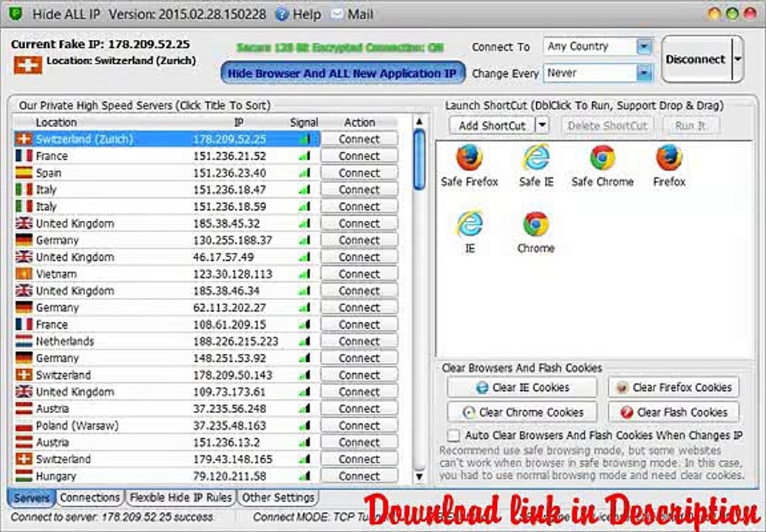Select IP address 179.43.148.165
Image resolution: width=766 pixels, height=532 pixels.
(x=234, y=460)
